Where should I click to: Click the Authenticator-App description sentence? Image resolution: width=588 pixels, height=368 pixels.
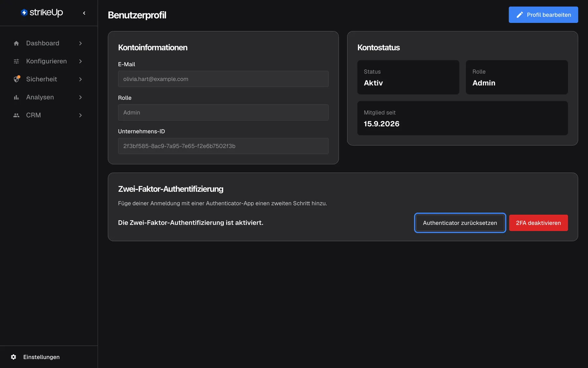(222, 203)
